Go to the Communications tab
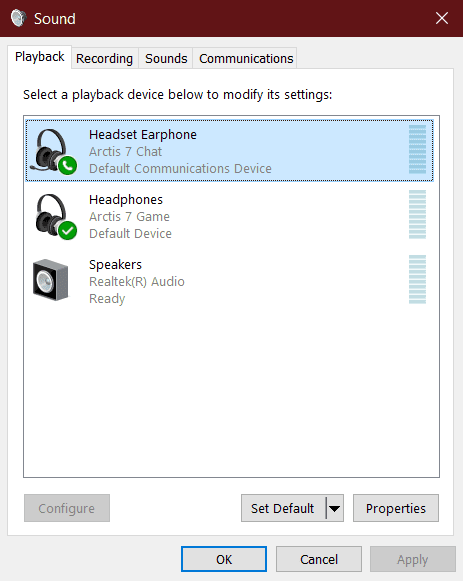 click(246, 59)
